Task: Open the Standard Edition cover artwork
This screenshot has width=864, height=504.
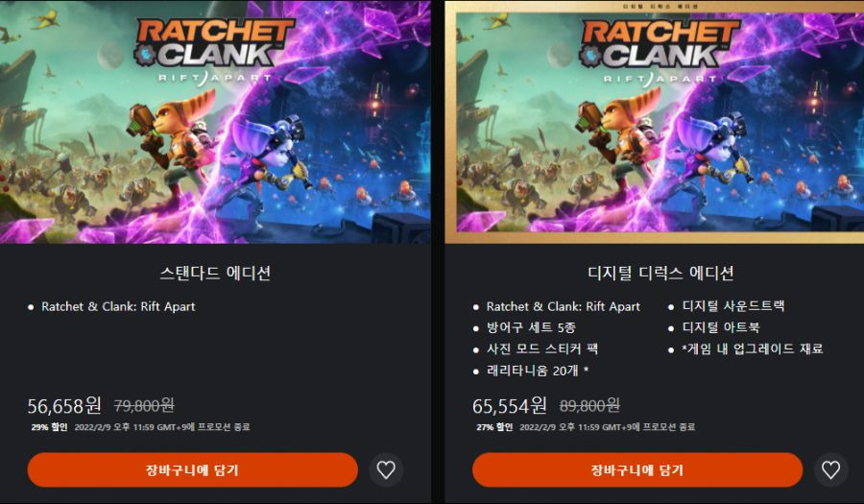Action: tap(215, 122)
